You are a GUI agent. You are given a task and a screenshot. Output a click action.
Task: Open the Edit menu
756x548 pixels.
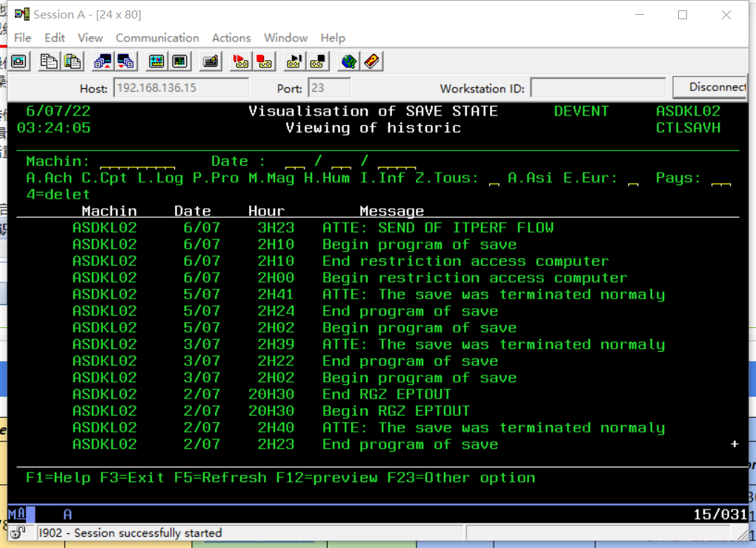55,38
